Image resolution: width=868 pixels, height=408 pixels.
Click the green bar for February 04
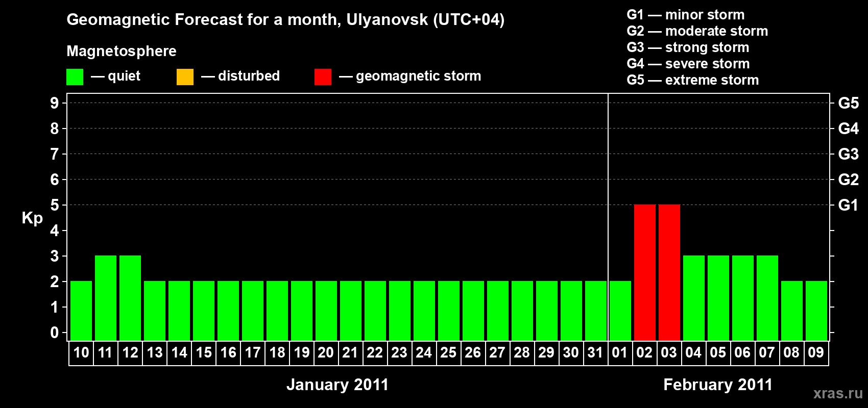694,298
